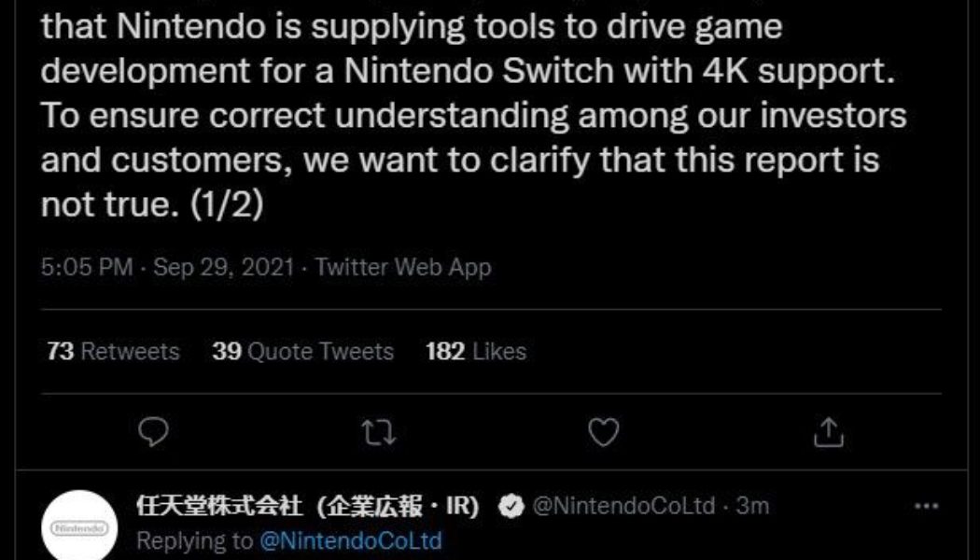The height and width of the screenshot is (560, 980).
Task: Reply to the tweet via speech bubble icon
Action: 155,432
